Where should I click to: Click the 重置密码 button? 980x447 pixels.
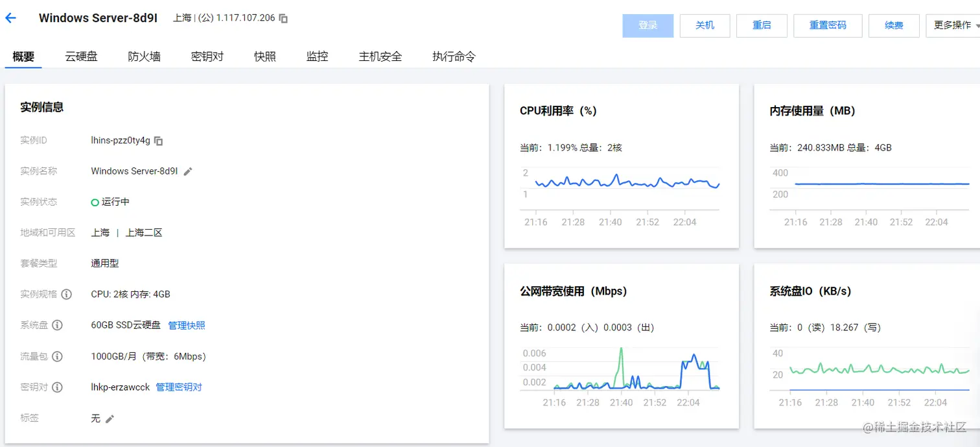click(828, 25)
